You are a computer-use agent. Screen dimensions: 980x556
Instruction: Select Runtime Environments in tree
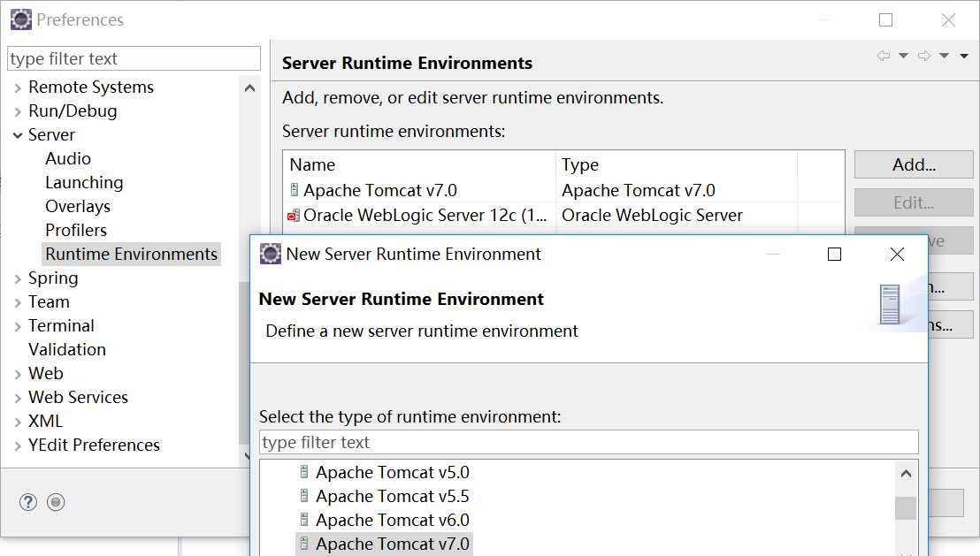[131, 255]
